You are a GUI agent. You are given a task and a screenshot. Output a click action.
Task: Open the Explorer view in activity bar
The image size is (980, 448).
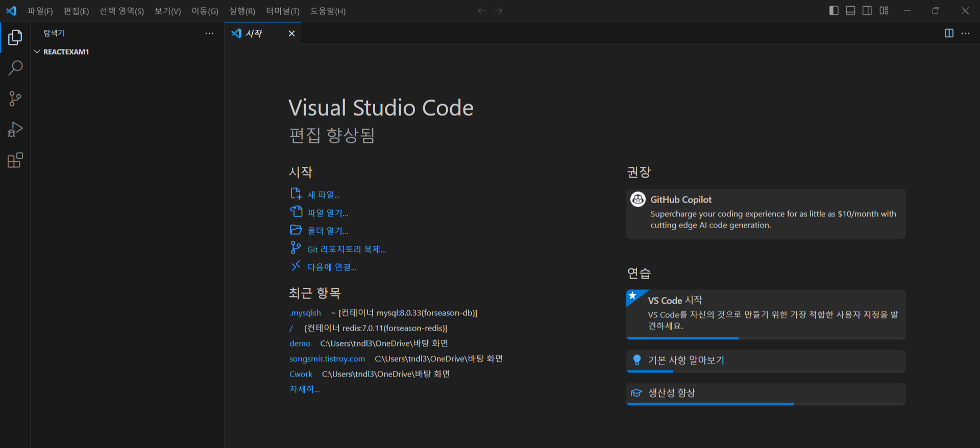(15, 37)
